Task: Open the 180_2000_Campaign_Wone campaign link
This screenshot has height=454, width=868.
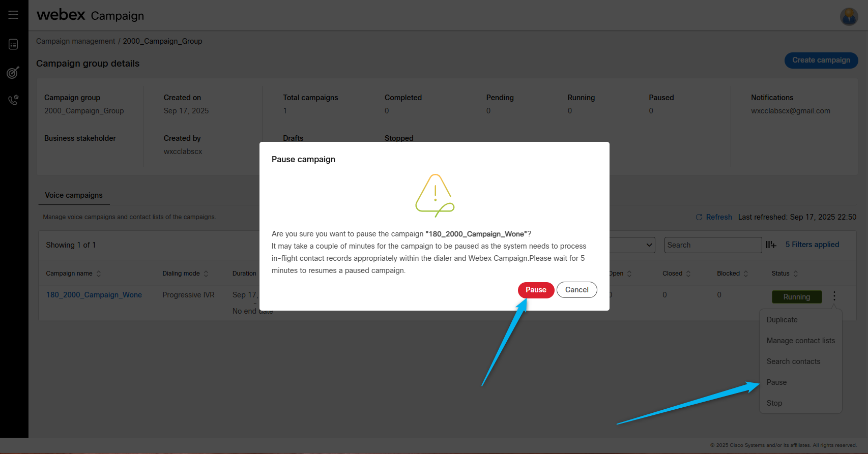Action: coord(94,295)
